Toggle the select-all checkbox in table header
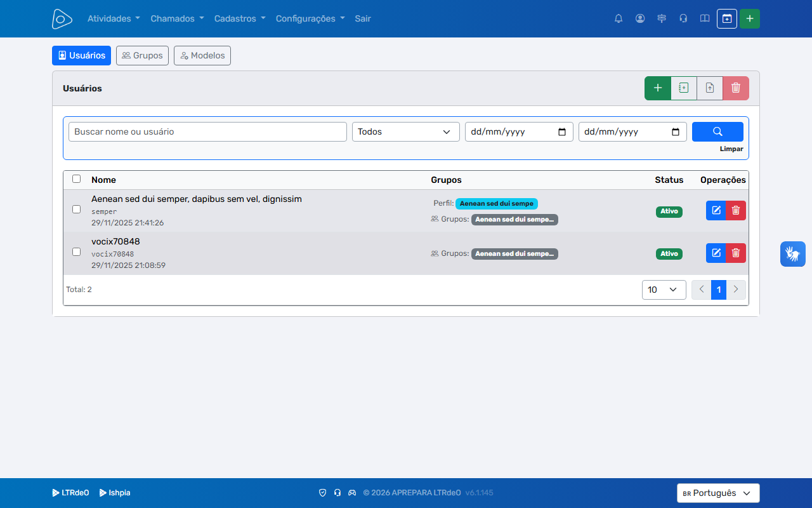The width and height of the screenshot is (812, 508). (x=77, y=179)
